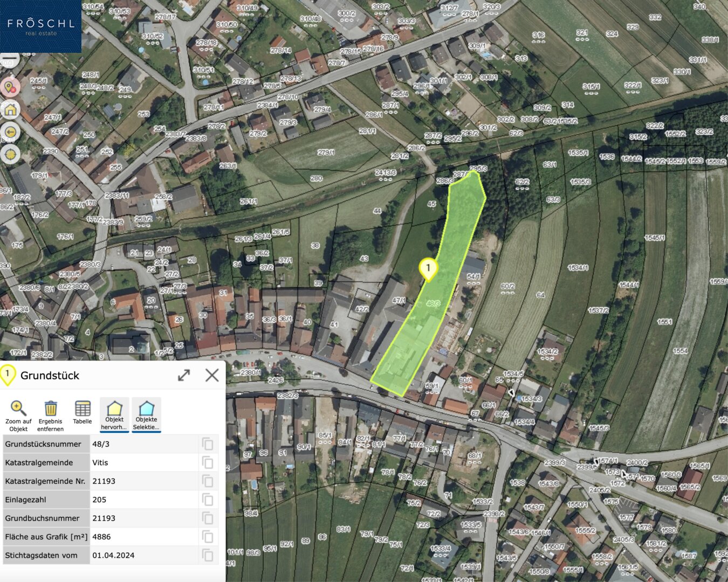
Task: Copy the Grundstücksnummer 48/3 value
Action: (208, 444)
